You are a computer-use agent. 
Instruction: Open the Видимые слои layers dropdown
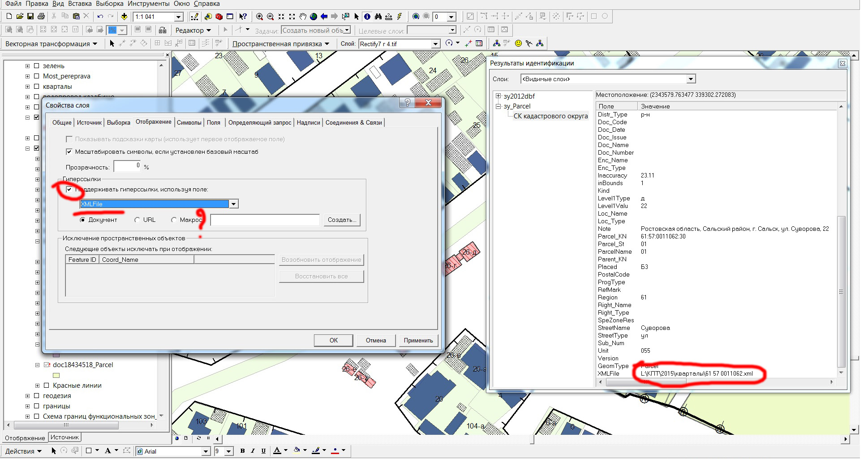pos(691,79)
